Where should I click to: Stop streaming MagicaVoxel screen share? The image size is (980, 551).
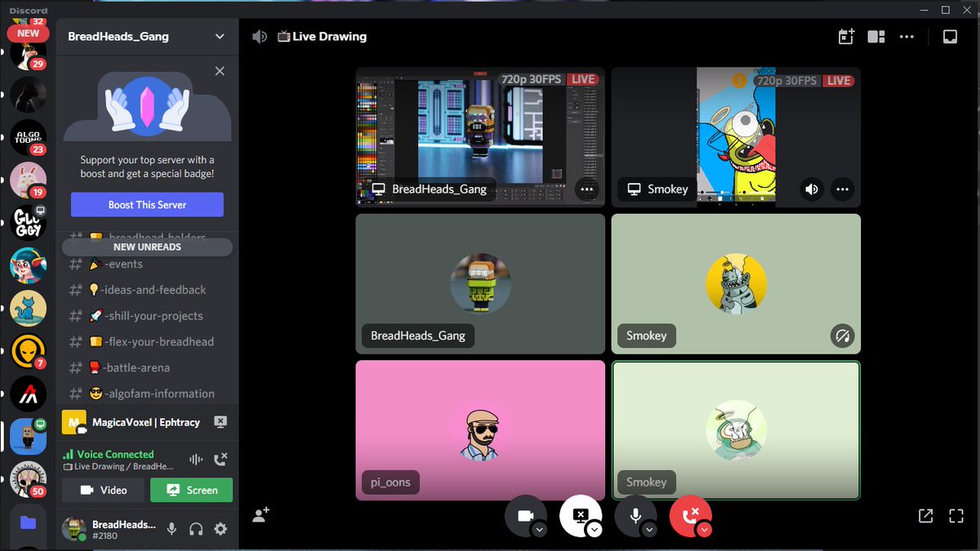click(220, 422)
